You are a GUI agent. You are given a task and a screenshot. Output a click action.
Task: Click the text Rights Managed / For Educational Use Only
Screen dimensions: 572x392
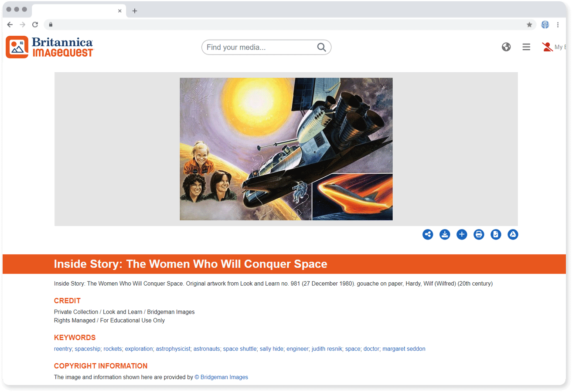[109, 321]
